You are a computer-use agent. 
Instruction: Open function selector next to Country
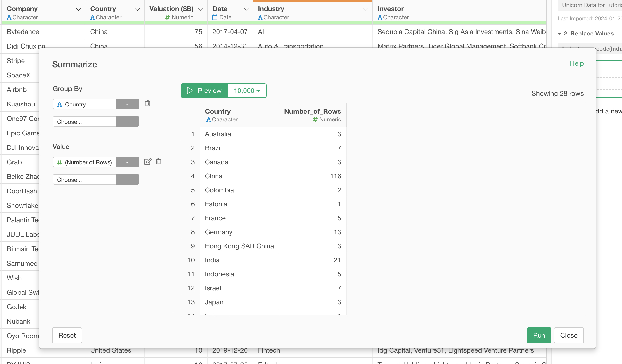127,104
